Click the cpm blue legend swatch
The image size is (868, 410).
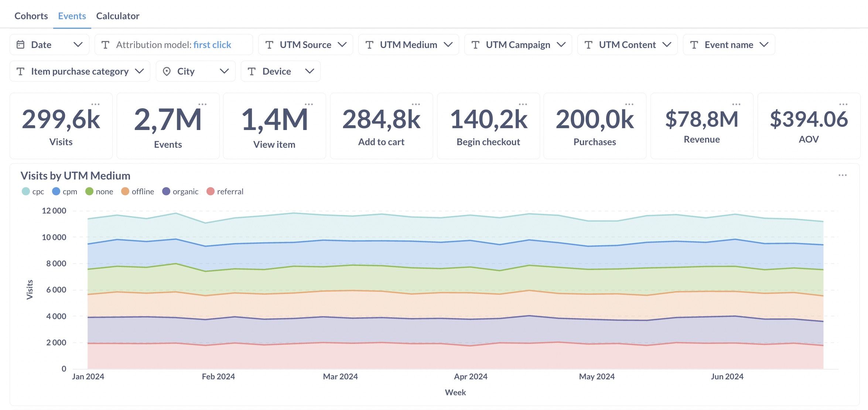click(x=55, y=191)
